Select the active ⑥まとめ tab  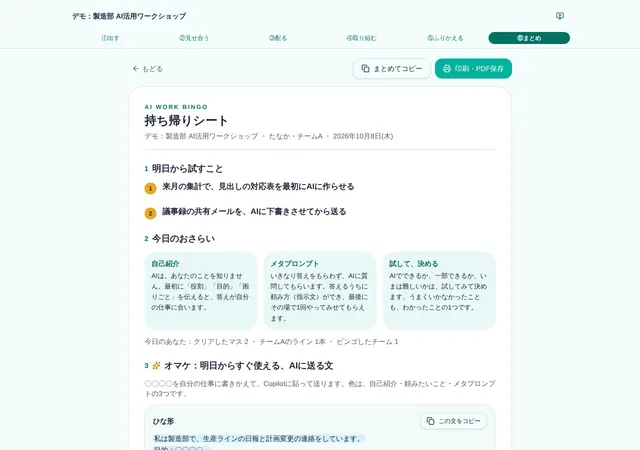pyautogui.click(x=529, y=38)
